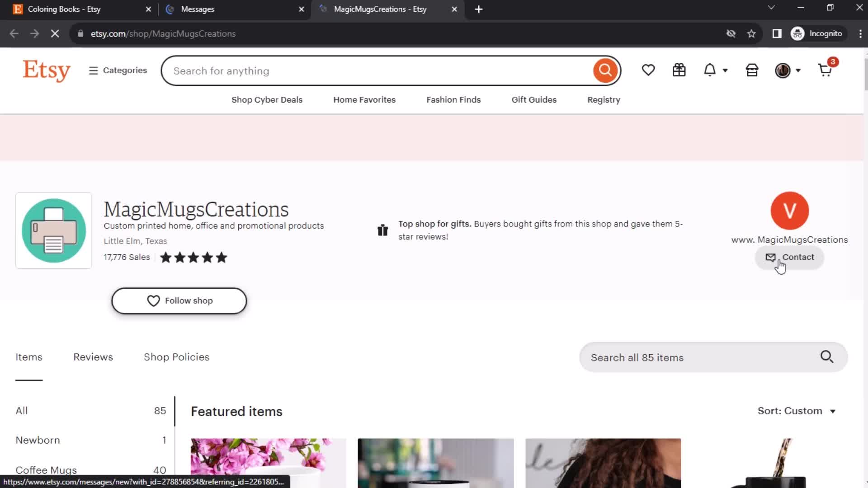The image size is (868, 488).
Task: Open Fashion Finds link
Action: 453,100
